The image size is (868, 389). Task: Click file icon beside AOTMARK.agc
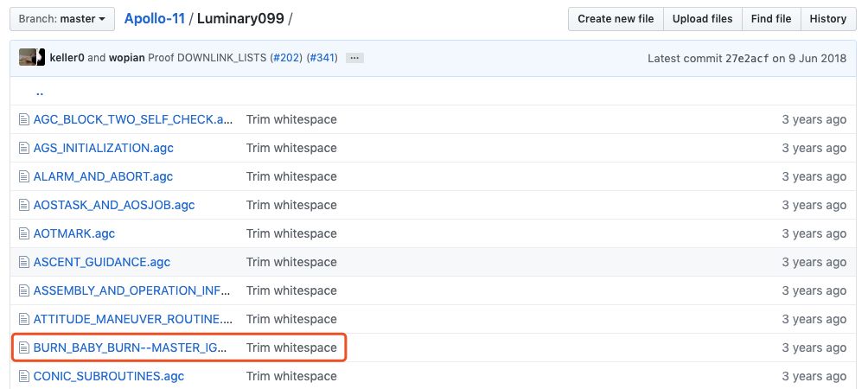(x=24, y=233)
